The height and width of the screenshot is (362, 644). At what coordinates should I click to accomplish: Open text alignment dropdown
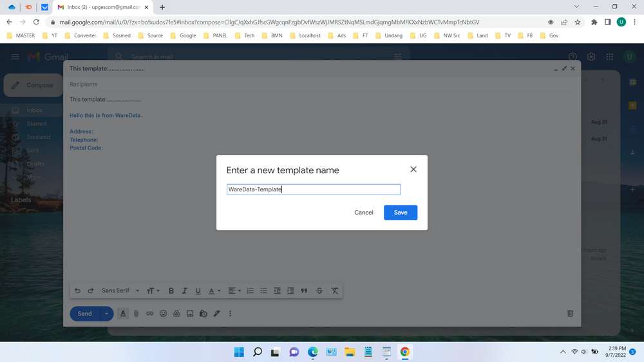(234, 291)
